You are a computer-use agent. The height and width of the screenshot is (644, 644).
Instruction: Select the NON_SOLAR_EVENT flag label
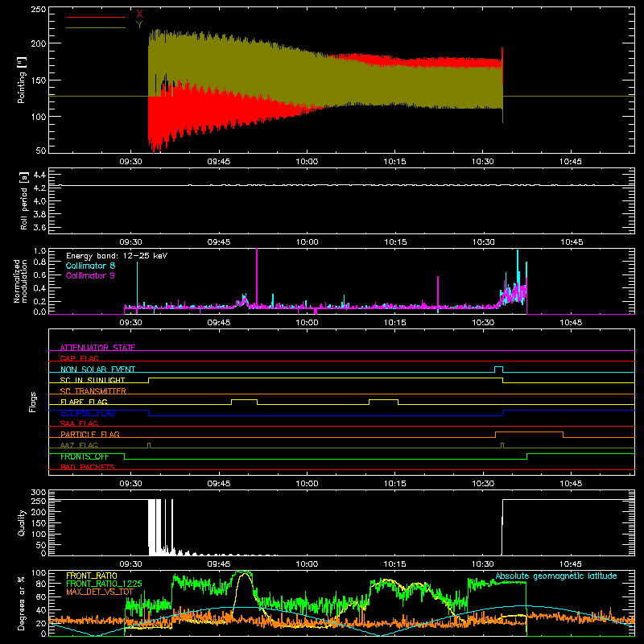[x=97, y=369]
